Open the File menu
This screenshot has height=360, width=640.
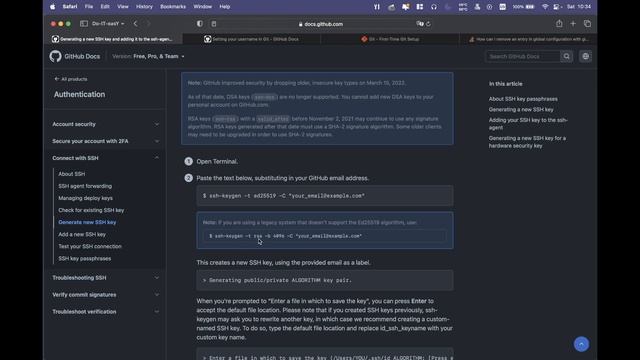(x=89, y=7)
